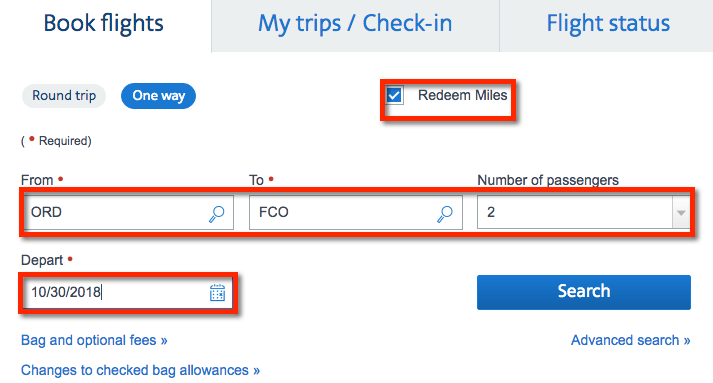Expand the Number of passengers dropdown arrow
The height and width of the screenshot is (383, 713).
681,212
